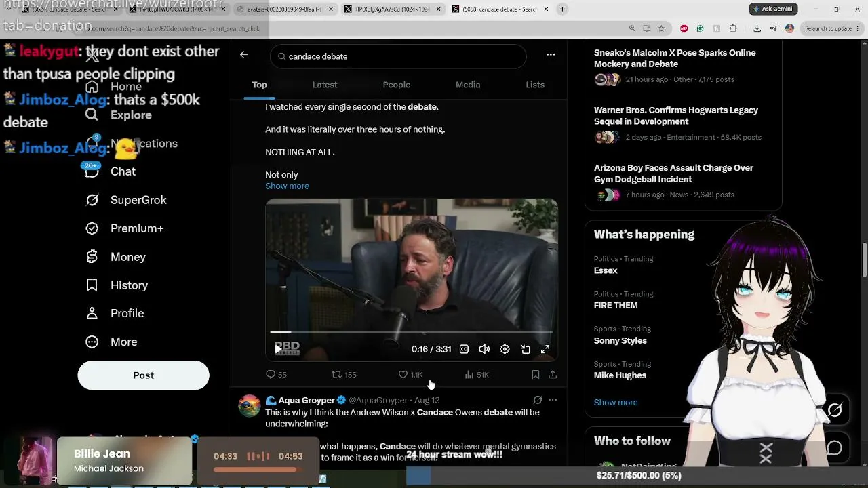This screenshot has width=868, height=488.
Task: Reply to the post with 55 comments
Action: tap(276, 374)
